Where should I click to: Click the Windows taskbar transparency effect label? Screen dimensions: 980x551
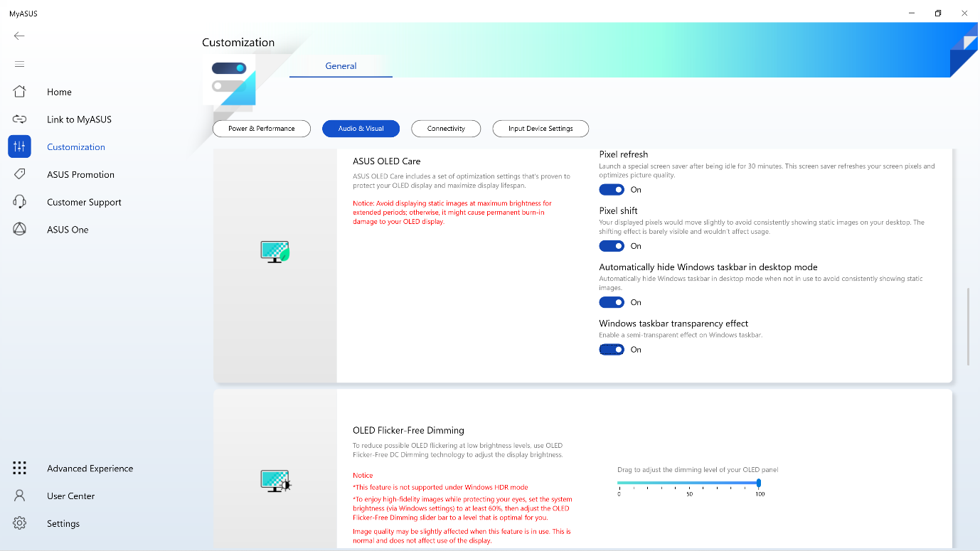673,323
